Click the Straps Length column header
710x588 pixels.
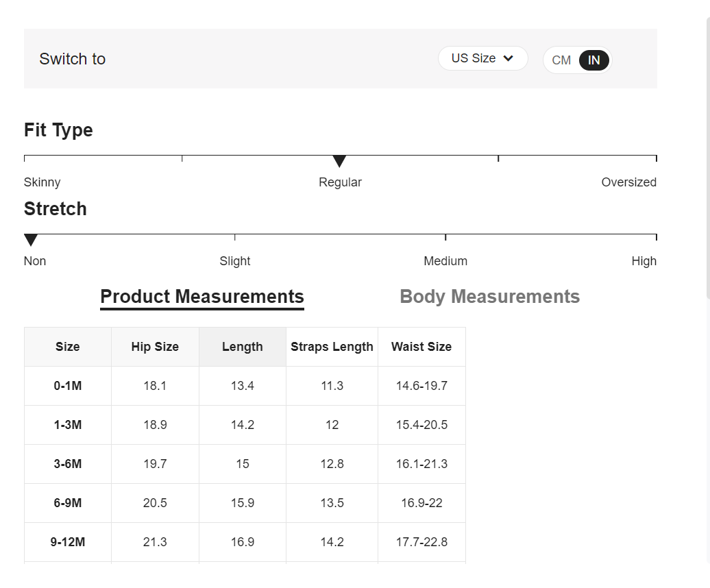pyautogui.click(x=332, y=347)
